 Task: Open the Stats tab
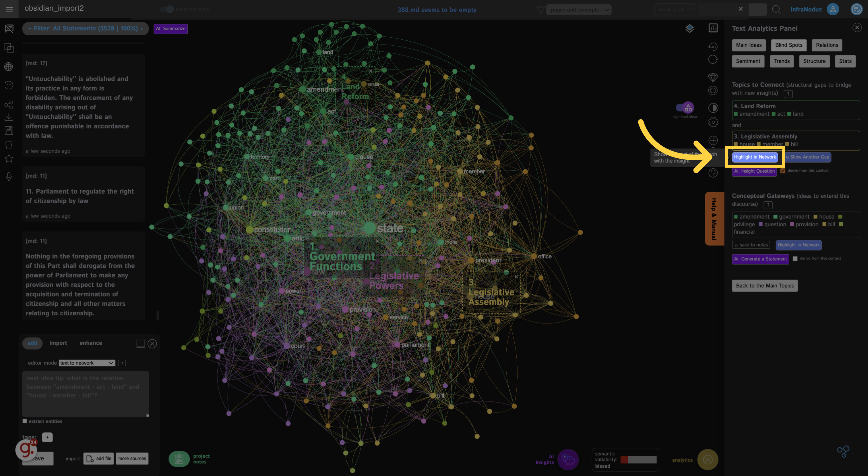[845, 61]
